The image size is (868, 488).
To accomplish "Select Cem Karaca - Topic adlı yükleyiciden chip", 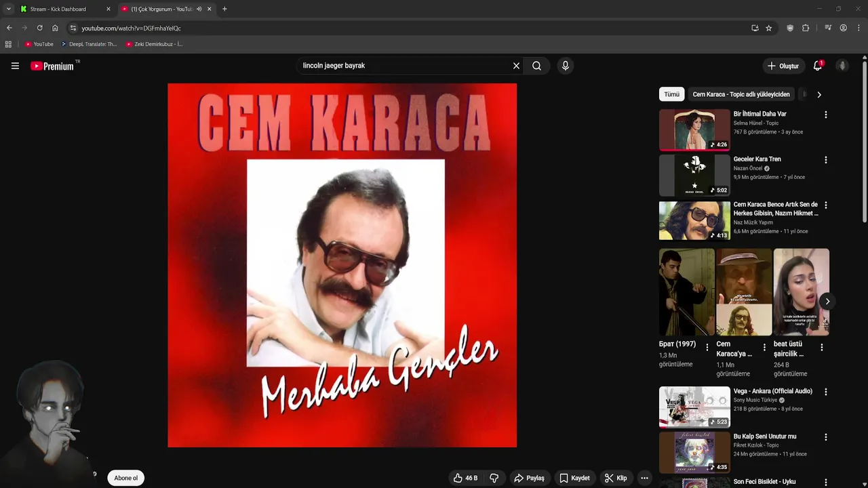I will coord(741,94).
